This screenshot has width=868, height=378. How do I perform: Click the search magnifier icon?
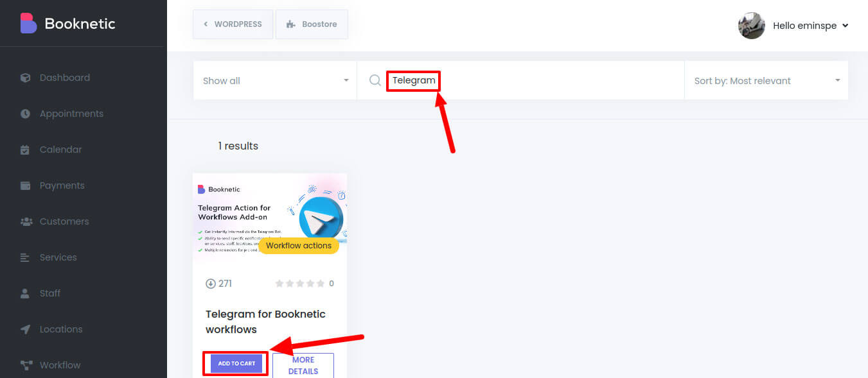pyautogui.click(x=375, y=80)
